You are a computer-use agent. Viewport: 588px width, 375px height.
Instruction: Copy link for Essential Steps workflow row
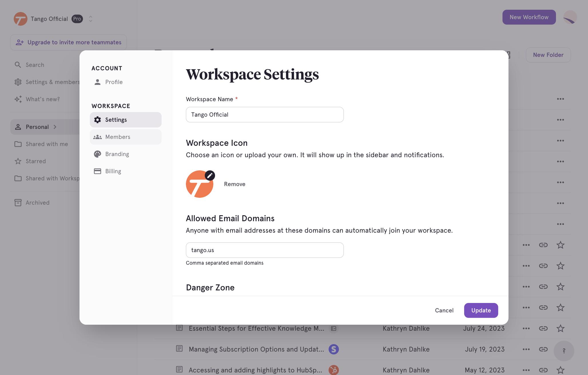[x=543, y=328]
